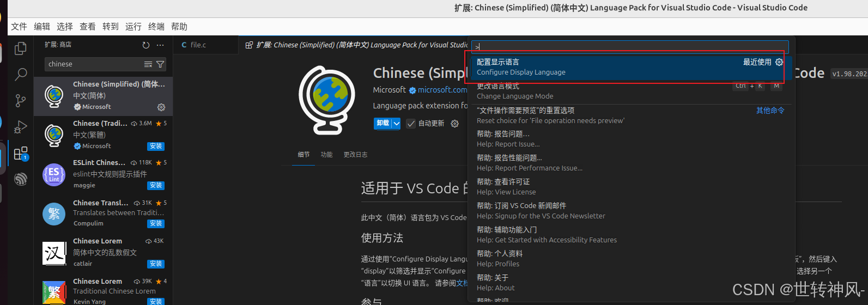Open the 文件 menu
This screenshot has height=305, width=868.
(x=19, y=27)
